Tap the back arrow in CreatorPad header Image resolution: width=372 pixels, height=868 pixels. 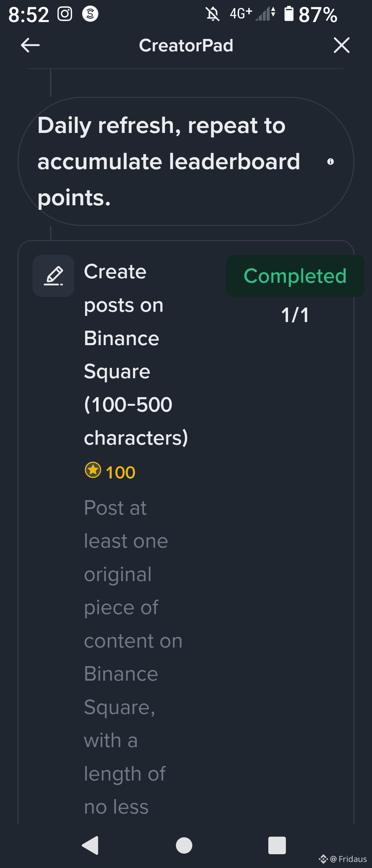pos(30,45)
